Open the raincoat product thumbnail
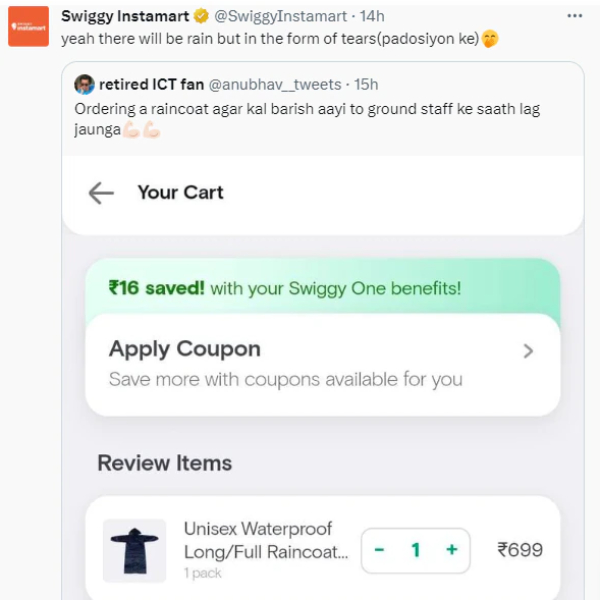The height and width of the screenshot is (600, 600). click(134, 550)
